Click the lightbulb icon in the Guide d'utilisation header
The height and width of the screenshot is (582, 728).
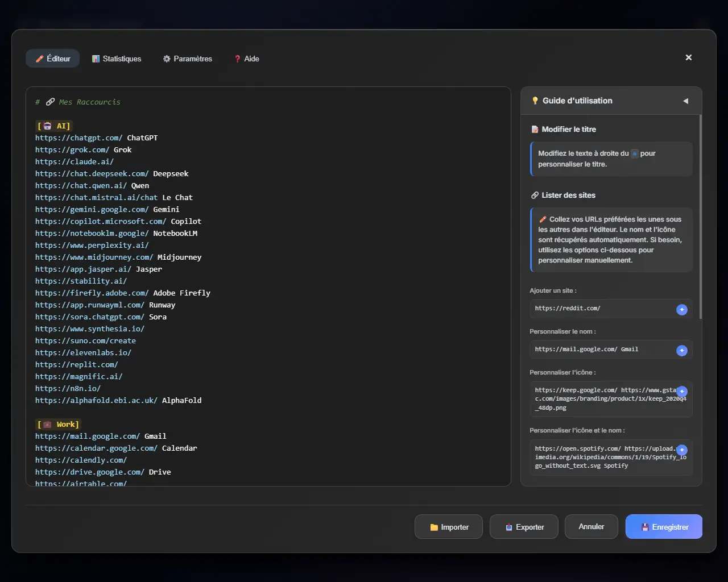[x=535, y=101]
